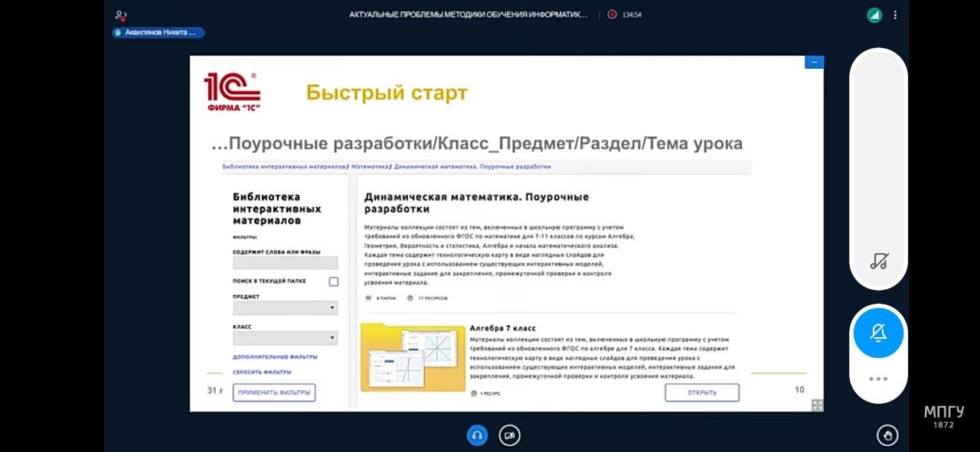
Task: Click the 'Аквилянов Никита' participant badge
Action: pos(158,33)
